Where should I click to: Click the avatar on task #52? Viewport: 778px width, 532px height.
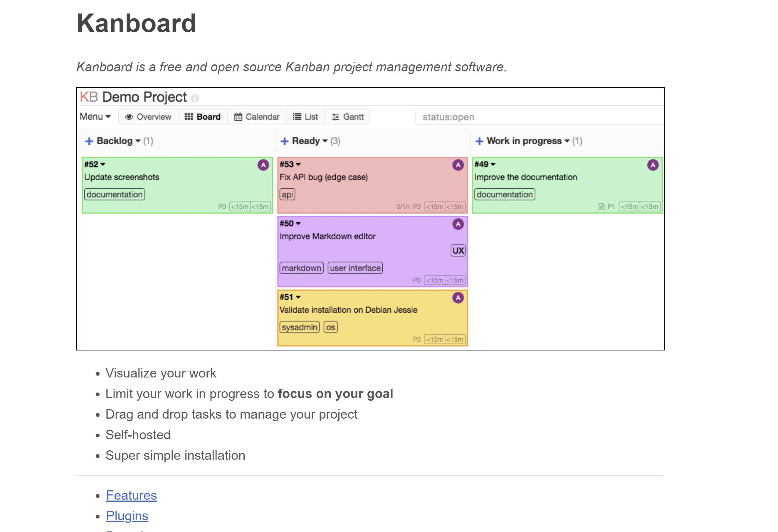[263, 165]
